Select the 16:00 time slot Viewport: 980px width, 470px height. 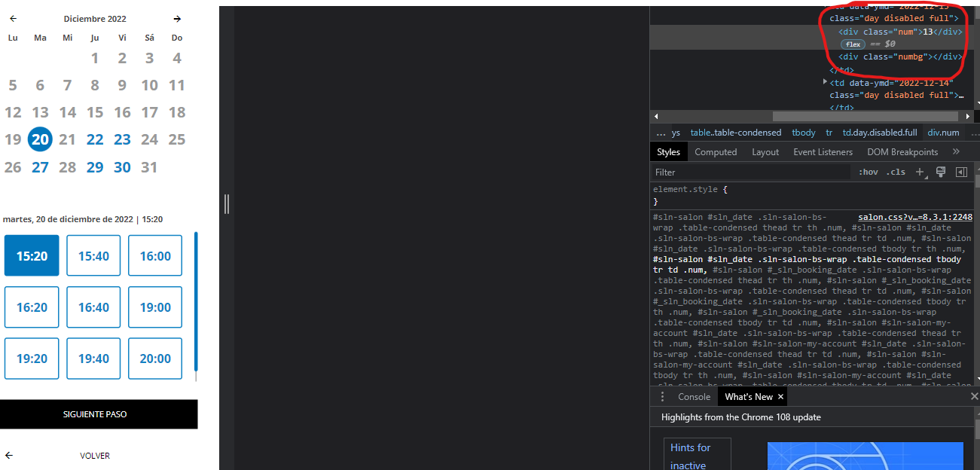155,255
